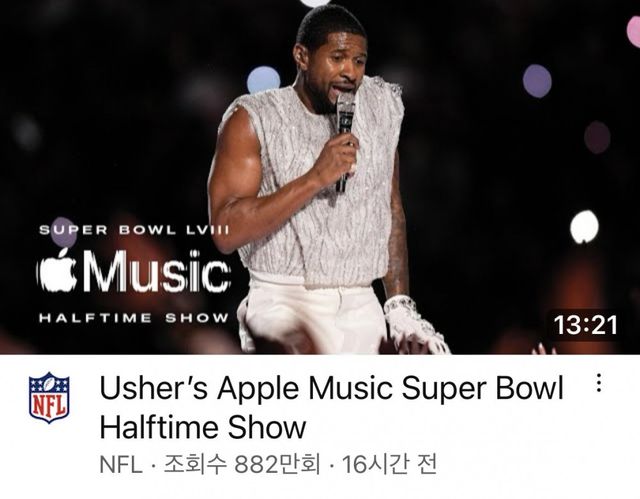Viewport: 640px width, 499px height.
Task: Open the NFL channel avatar icon
Action: [49, 397]
